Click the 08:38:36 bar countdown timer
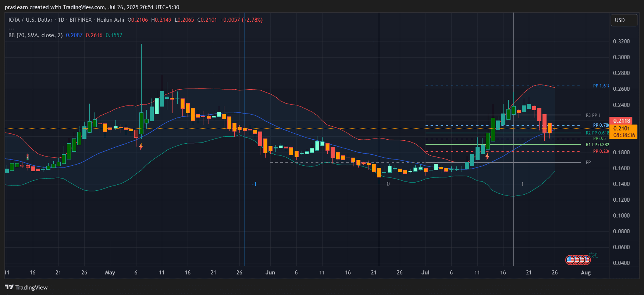Viewport: 644px width, 295px height. (x=623, y=135)
